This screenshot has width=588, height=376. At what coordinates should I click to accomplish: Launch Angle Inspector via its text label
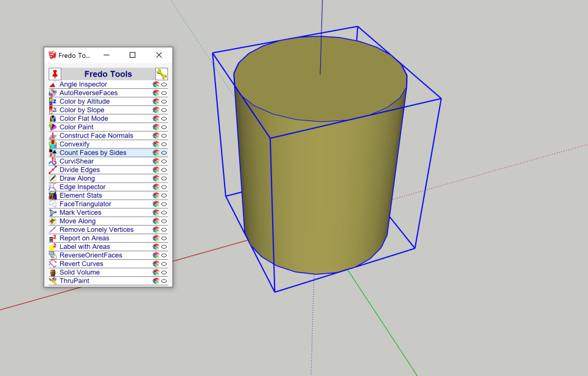(x=83, y=85)
